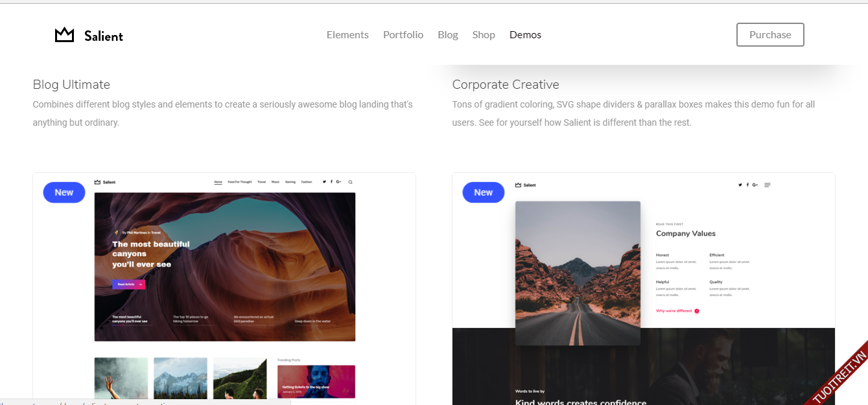Click the Corporate Creative heading

tap(506, 85)
